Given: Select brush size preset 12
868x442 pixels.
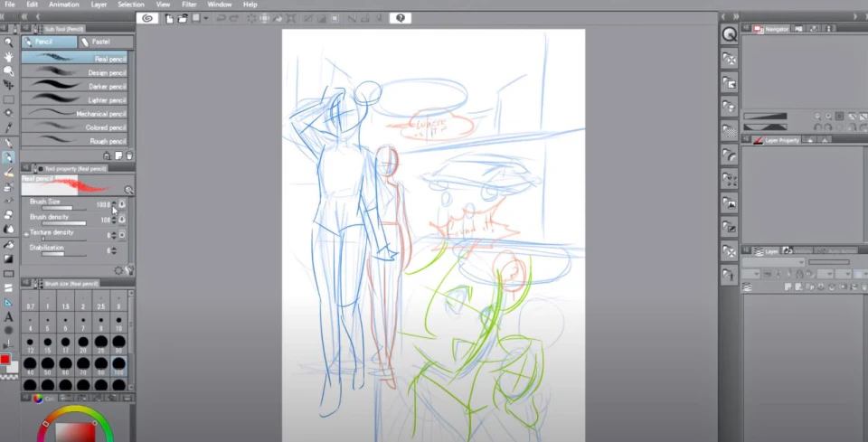Looking at the screenshot, I should coord(31,344).
